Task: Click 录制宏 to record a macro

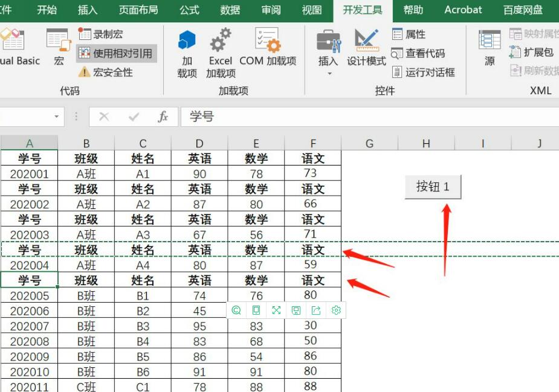Action: pyautogui.click(x=101, y=34)
